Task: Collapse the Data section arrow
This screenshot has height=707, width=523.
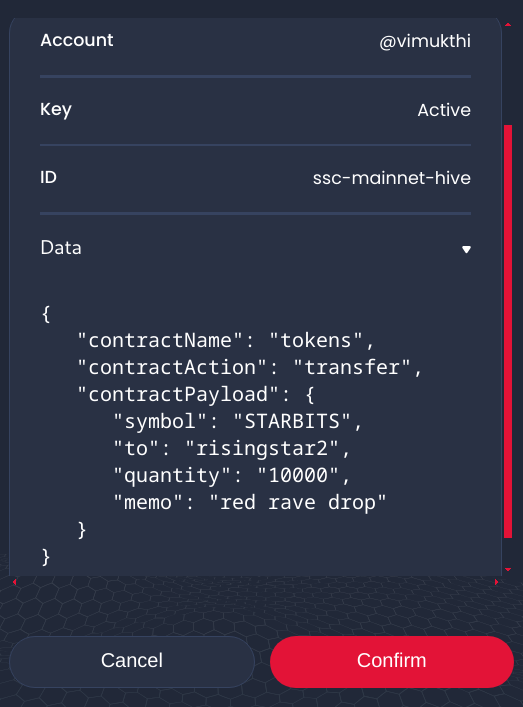Action: pyautogui.click(x=466, y=249)
